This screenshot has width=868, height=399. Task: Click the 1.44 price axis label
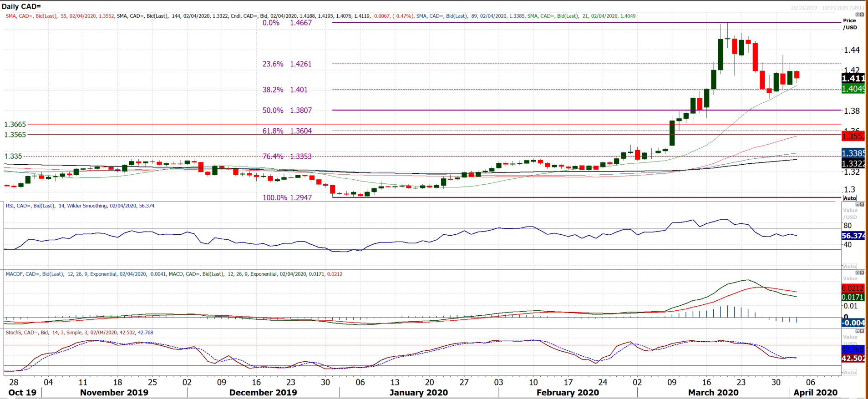click(x=852, y=50)
